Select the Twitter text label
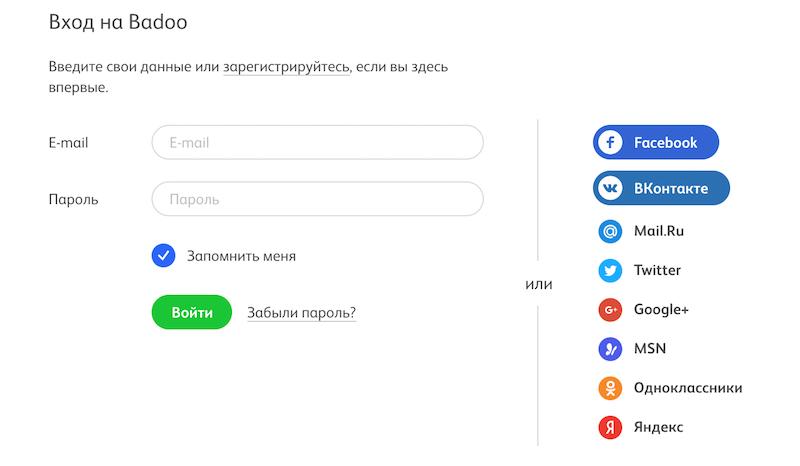Viewport: 800px width, 466px height. pyautogui.click(x=657, y=271)
